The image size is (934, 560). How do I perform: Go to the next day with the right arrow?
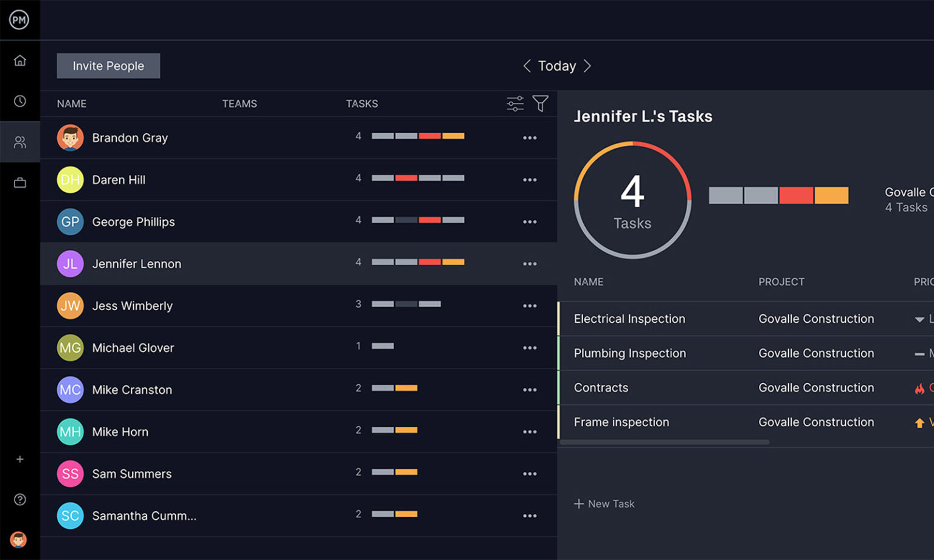click(587, 66)
